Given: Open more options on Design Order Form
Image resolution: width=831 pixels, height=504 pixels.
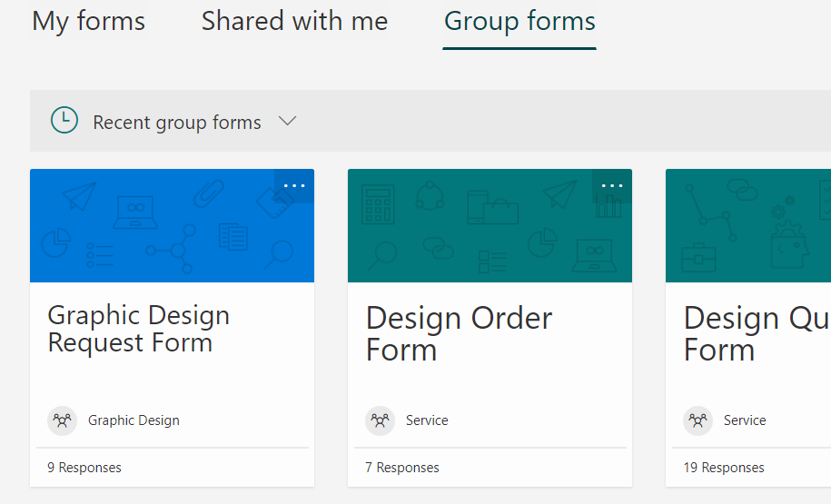Looking at the screenshot, I should tap(612, 185).
